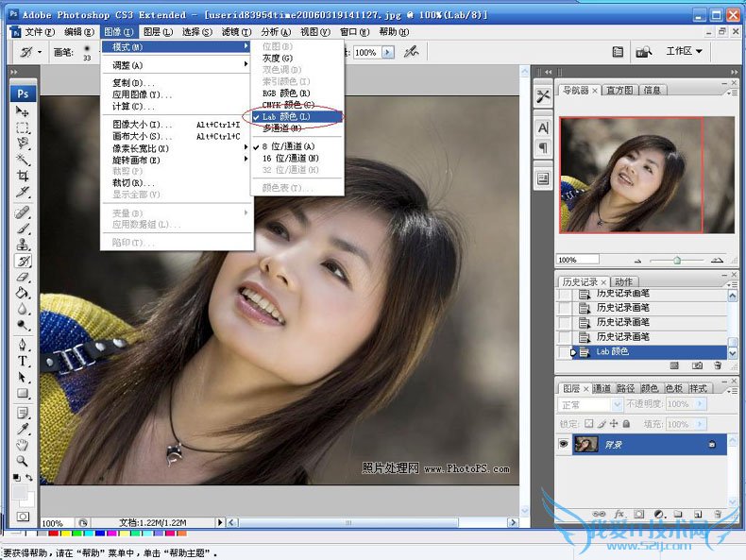Viewport: 746px width, 560px height.
Task: Select the Crop tool in toolbox
Action: 23,176
